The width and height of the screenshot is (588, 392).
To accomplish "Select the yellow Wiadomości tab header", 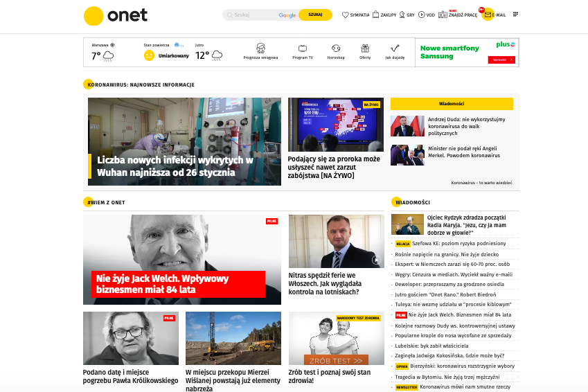I will click(452, 104).
